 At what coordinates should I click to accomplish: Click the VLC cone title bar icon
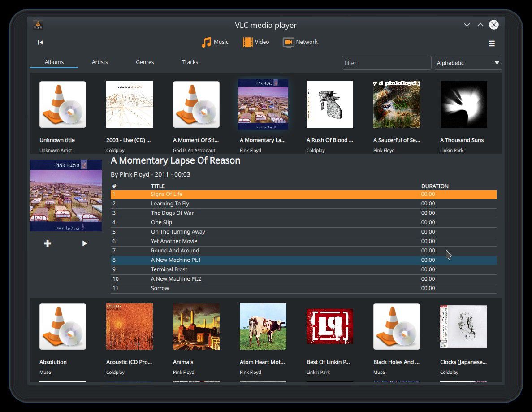(x=38, y=25)
